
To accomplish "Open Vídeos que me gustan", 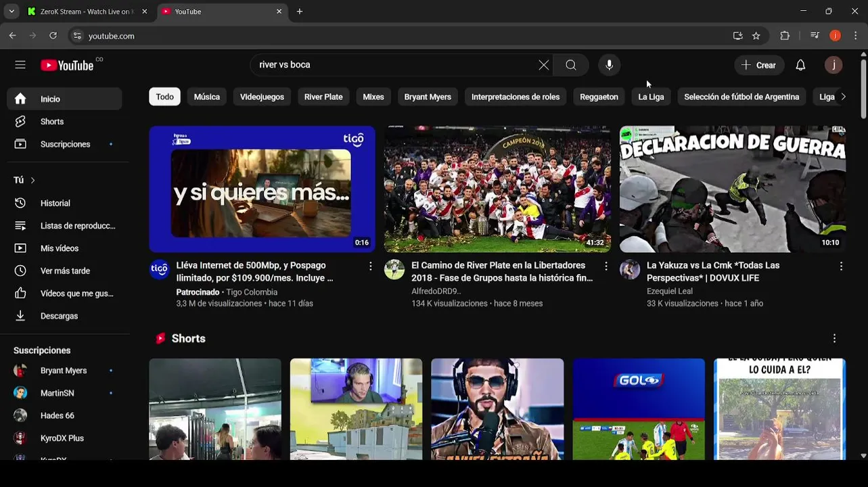I will [x=64, y=294].
